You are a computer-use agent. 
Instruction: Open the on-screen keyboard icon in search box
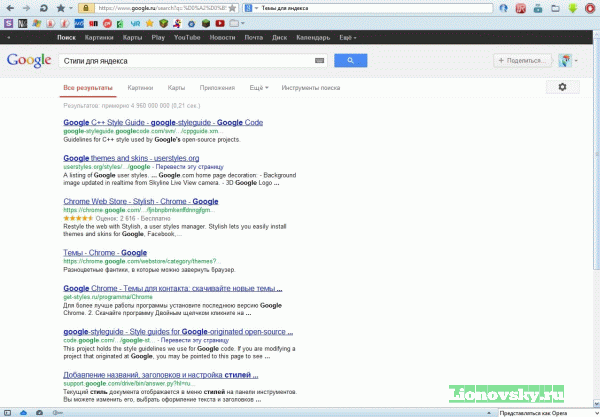tap(320, 60)
